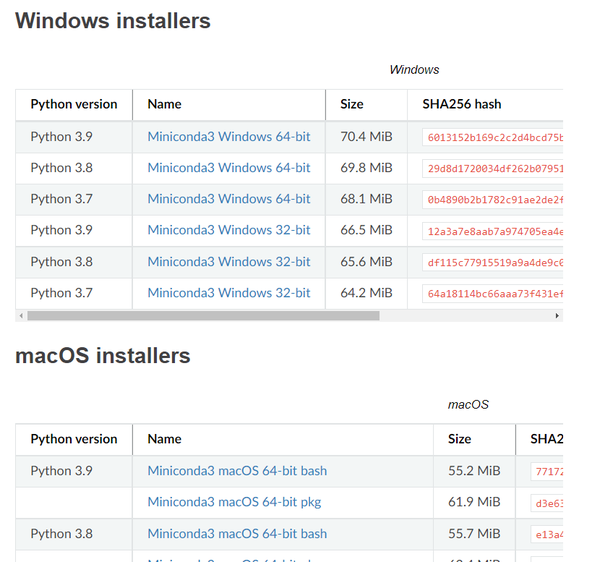Select the macOS hash starting with e13a
600x562 pixels.
pyautogui.click(x=547, y=534)
